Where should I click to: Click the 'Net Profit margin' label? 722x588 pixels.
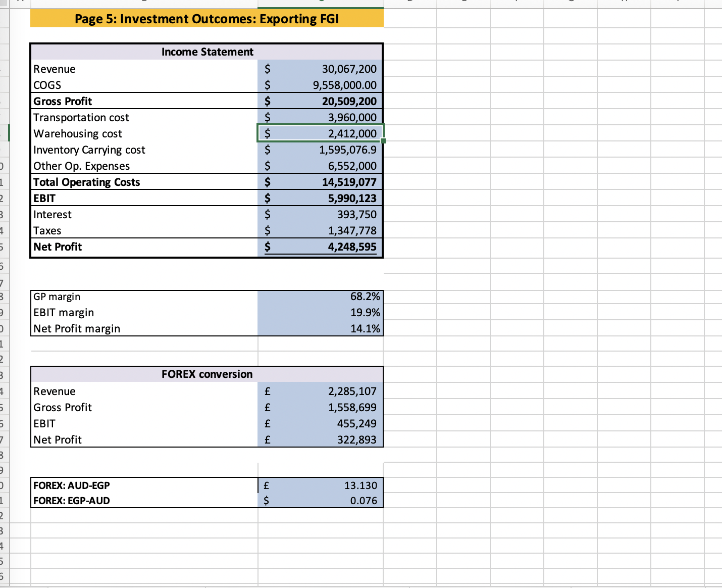tap(77, 329)
